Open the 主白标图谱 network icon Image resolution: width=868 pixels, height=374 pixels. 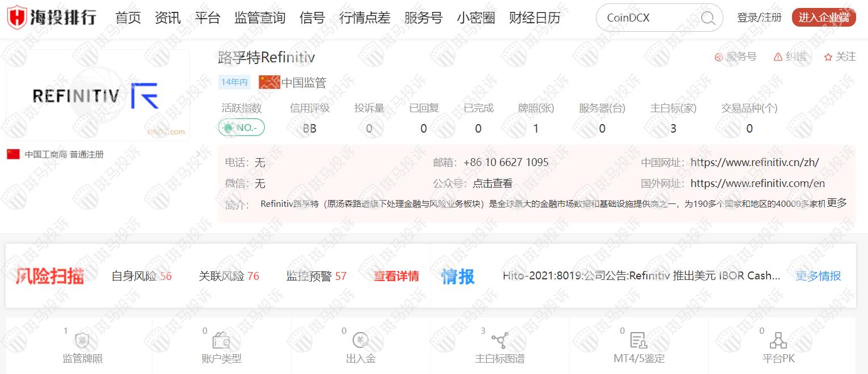pyautogui.click(x=499, y=341)
